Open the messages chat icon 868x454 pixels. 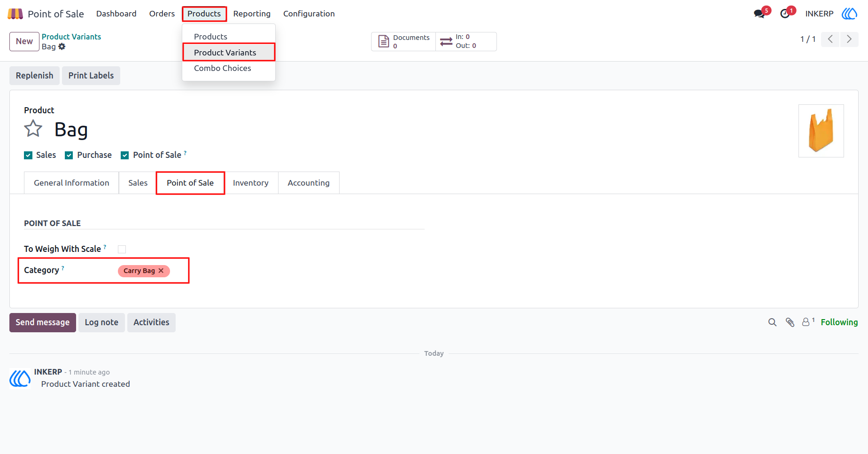tap(759, 14)
